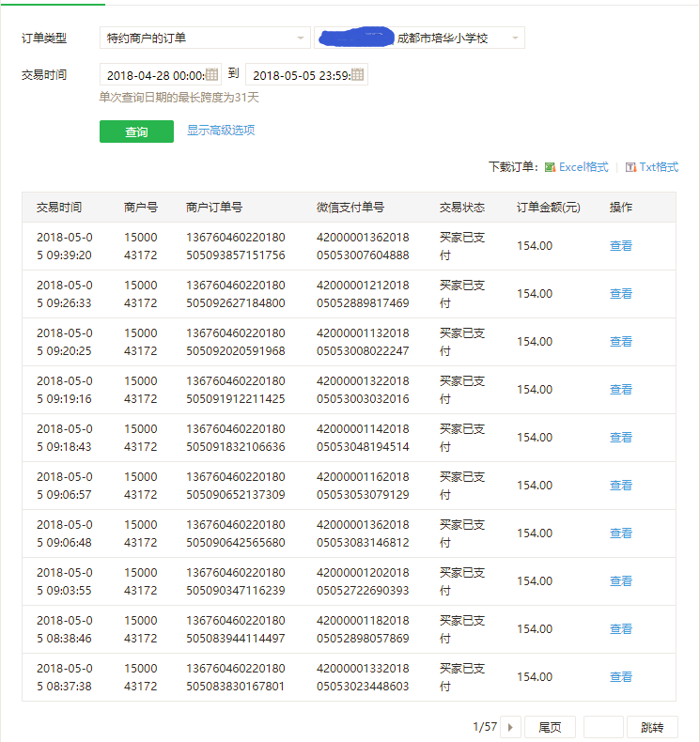Viewport: 700px width, 742px height.
Task: Select WeChat pay number ending 05053053079129
Action: click(363, 486)
